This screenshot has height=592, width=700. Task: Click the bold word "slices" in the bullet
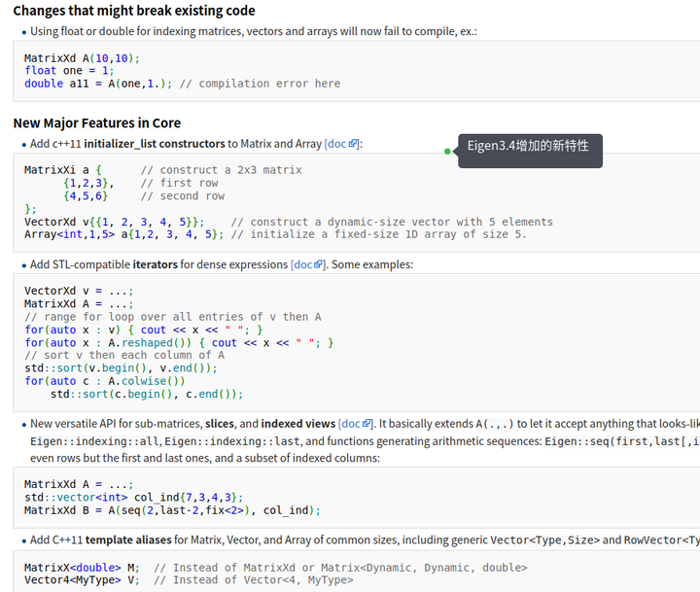tap(220, 424)
